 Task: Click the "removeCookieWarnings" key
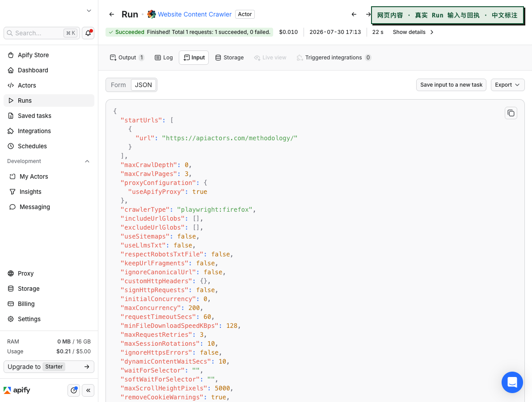162,397
